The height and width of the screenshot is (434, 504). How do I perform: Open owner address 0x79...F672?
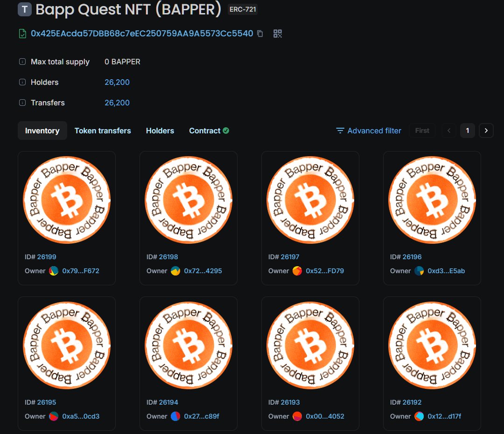(81, 271)
